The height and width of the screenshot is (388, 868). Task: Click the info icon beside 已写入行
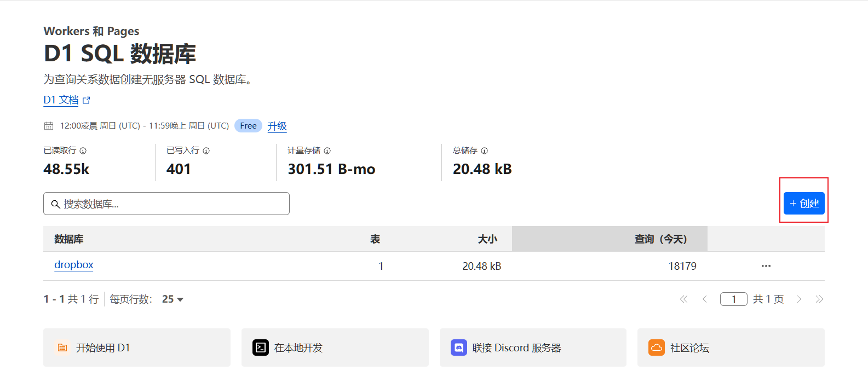click(x=206, y=150)
